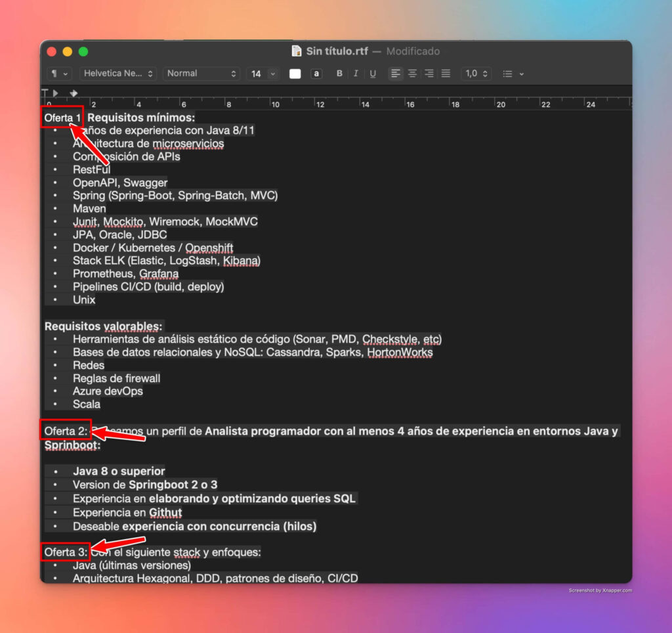672x633 pixels.
Task: Open the white text color swatch
Action: [x=295, y=74]
